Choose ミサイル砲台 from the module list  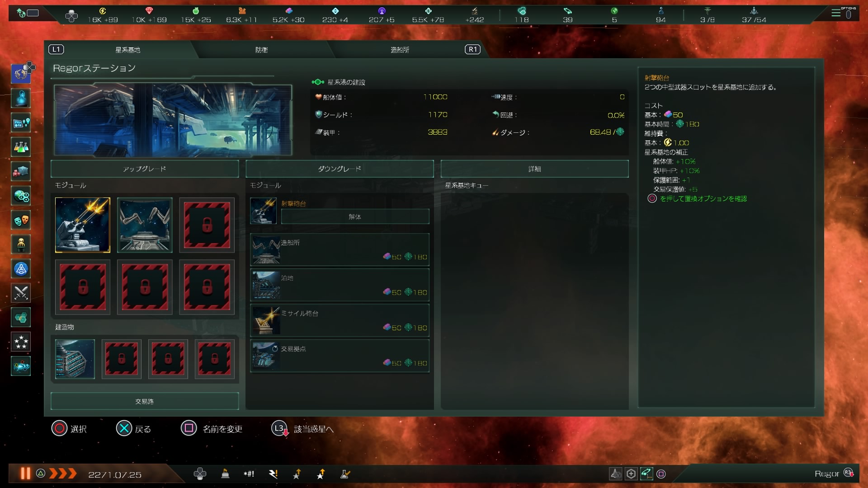tap(340, 320)
